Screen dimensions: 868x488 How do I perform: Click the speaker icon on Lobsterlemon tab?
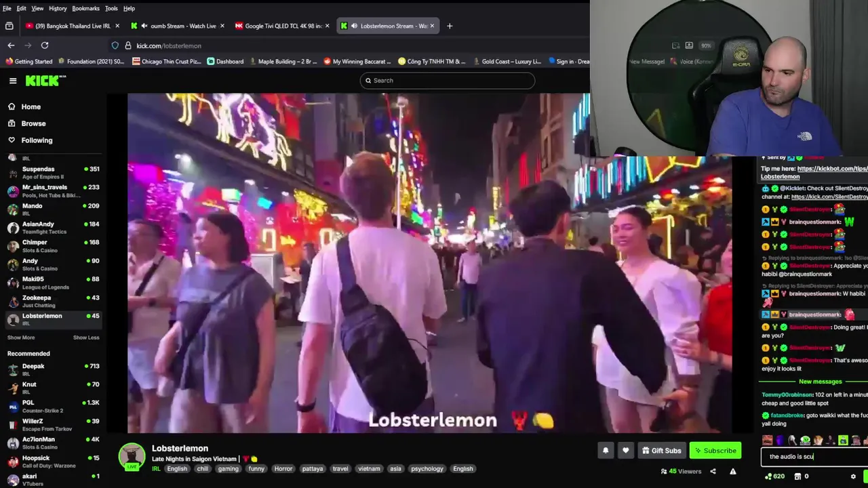coord(354,26)
